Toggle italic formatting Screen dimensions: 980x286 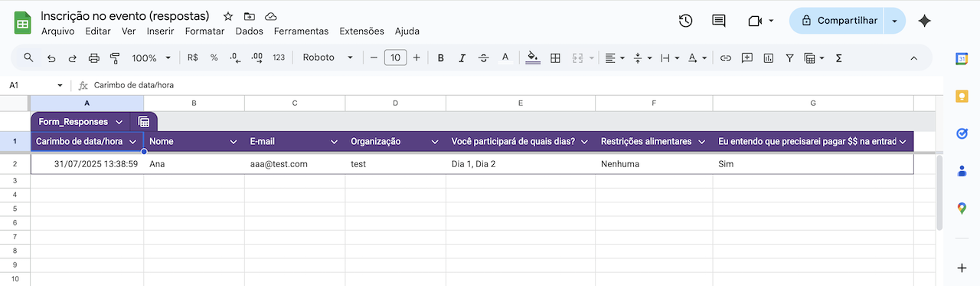(462, 58)
